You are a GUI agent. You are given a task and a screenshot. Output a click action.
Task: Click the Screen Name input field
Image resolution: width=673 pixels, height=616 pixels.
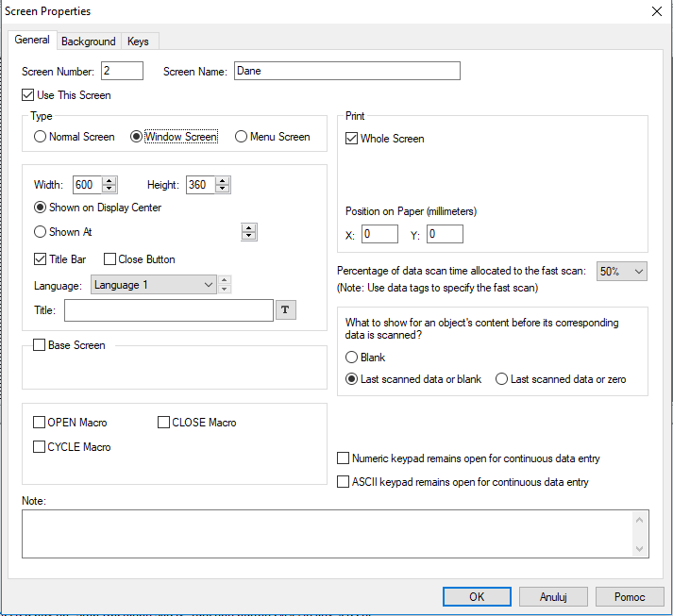[x=347, y=71]
